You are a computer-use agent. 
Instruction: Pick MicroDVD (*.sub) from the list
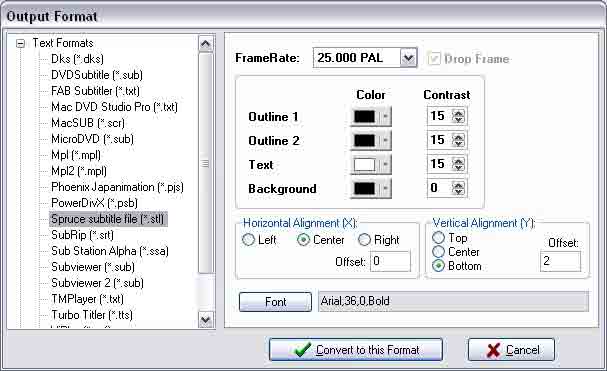tap(92, 139)
